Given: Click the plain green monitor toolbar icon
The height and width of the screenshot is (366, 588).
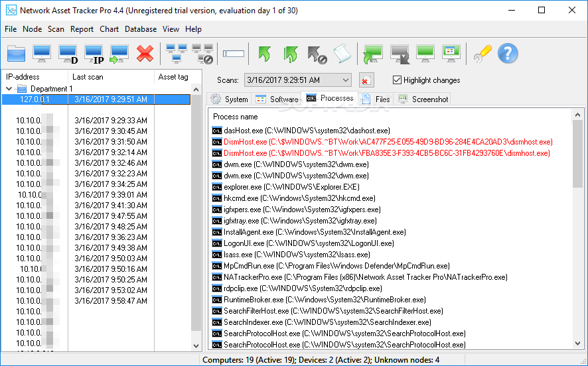Looking at the screenshot, I should point(425,53).
